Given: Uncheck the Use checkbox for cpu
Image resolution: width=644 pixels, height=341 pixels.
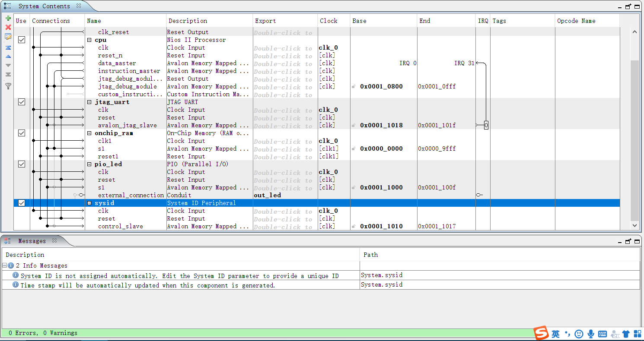Looking at the screenshot, I should coord(22,40).
